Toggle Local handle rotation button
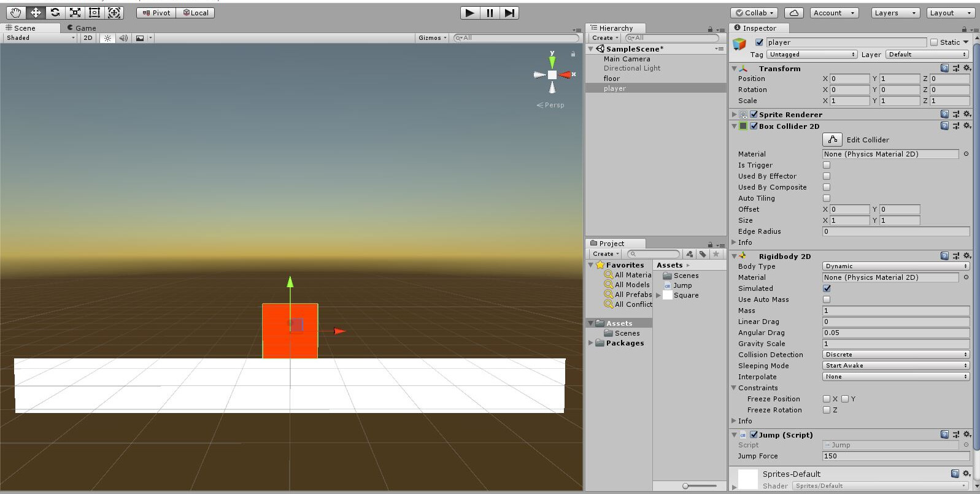The image size is (980, 494). [196, 13]
